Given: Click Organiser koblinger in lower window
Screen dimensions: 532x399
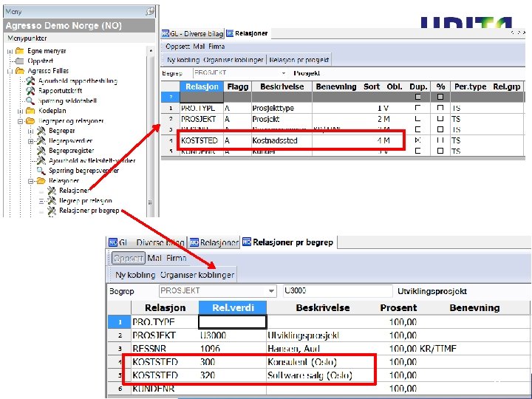Looking at the screenshot, I should [x=197, y=275].
